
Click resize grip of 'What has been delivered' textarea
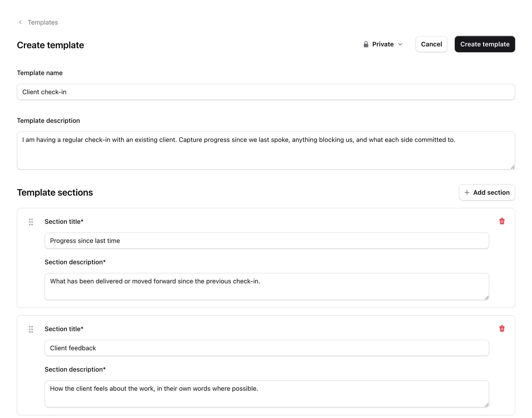pos(487,298)
